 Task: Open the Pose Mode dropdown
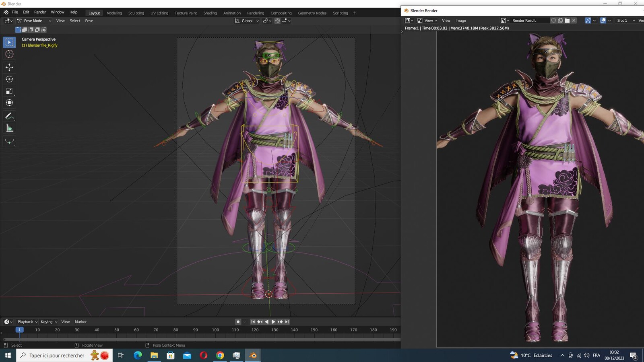tap(34, 21)
